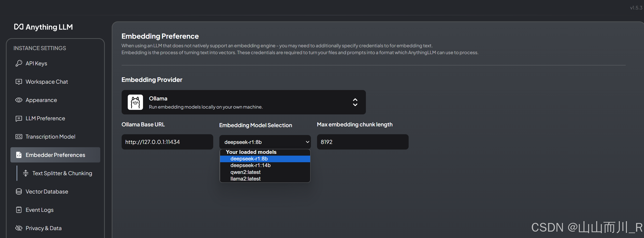Open Text Splitter & Chunking

(x=59, y=173)
